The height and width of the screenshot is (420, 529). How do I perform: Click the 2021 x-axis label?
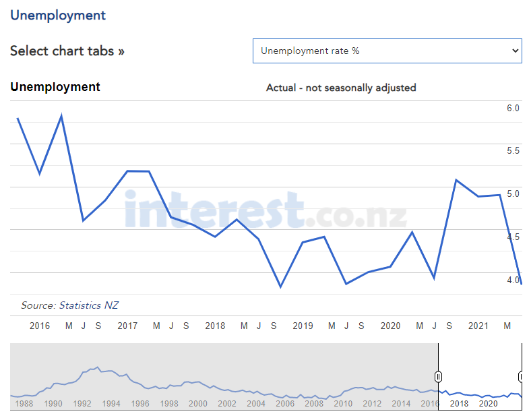478,326
